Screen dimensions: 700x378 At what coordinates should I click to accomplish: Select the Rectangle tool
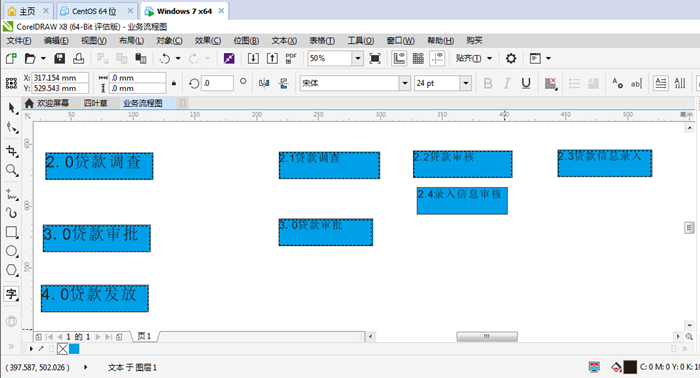[11, 232]
